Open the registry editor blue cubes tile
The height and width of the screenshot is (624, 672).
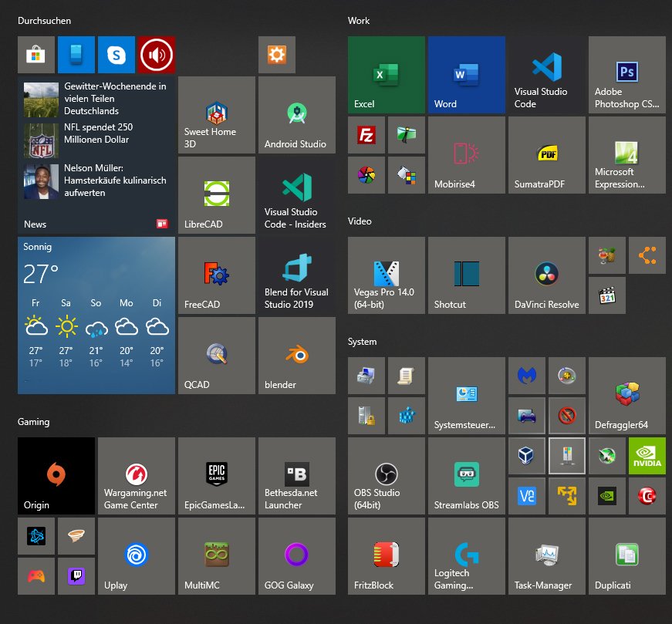tap(407, 416)
